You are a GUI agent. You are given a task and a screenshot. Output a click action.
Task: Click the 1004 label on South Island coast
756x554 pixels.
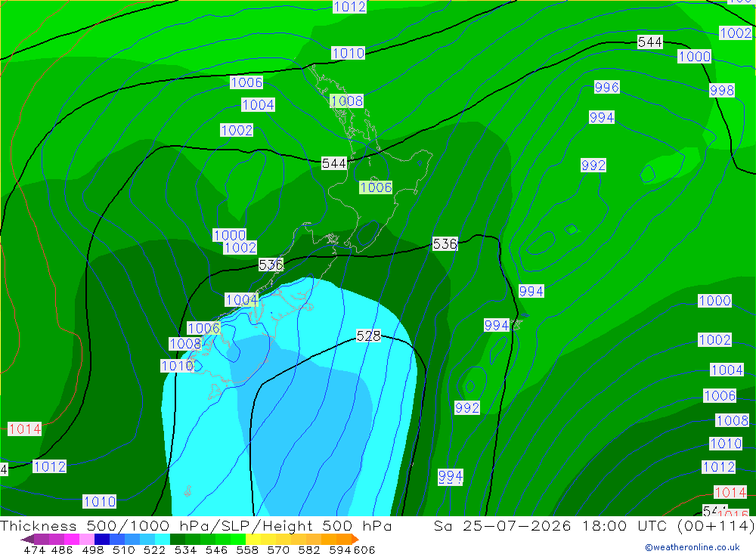tap(242, 300)
